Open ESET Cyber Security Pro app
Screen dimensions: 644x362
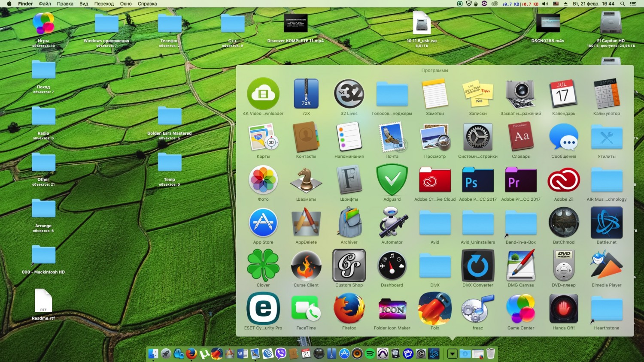pos(263,308)
